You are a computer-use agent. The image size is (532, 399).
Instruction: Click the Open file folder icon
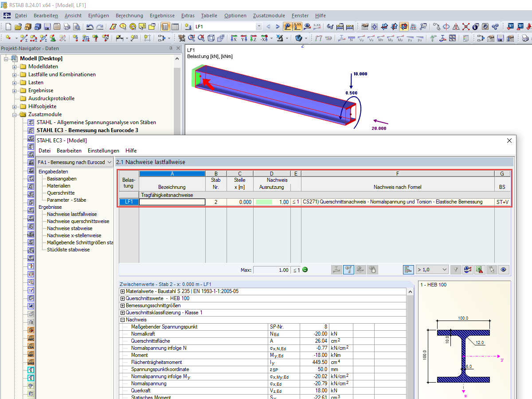click(x=18, y=27)
